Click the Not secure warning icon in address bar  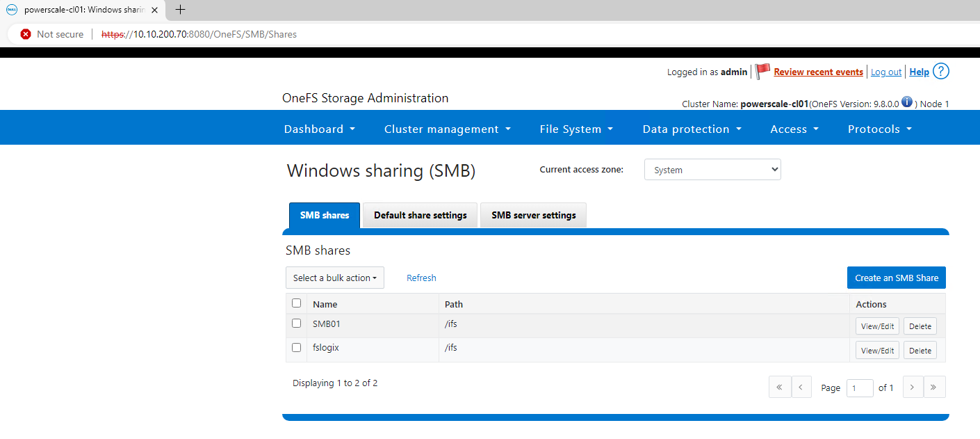tap(26, 33)
